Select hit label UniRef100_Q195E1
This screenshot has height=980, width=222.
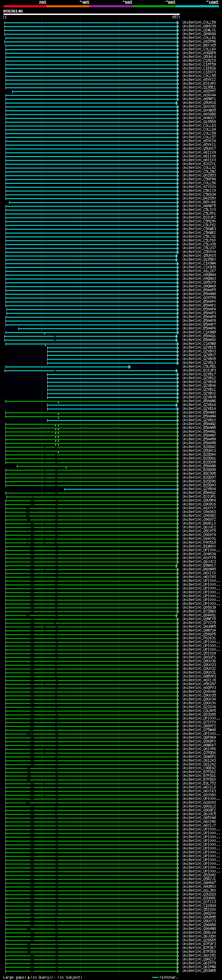[x=199, y=88]
